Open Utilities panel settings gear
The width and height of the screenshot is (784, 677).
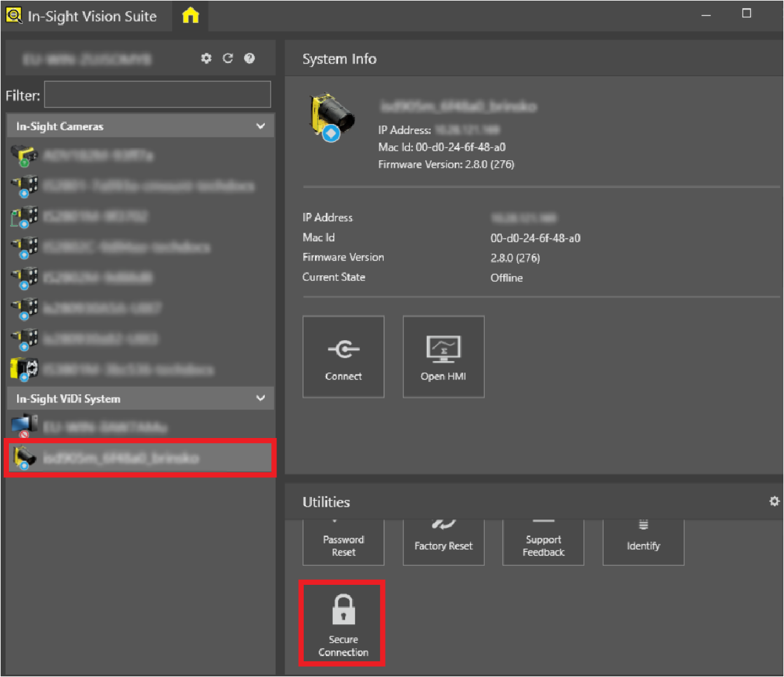pyautogui.click(x=774, y=502)
